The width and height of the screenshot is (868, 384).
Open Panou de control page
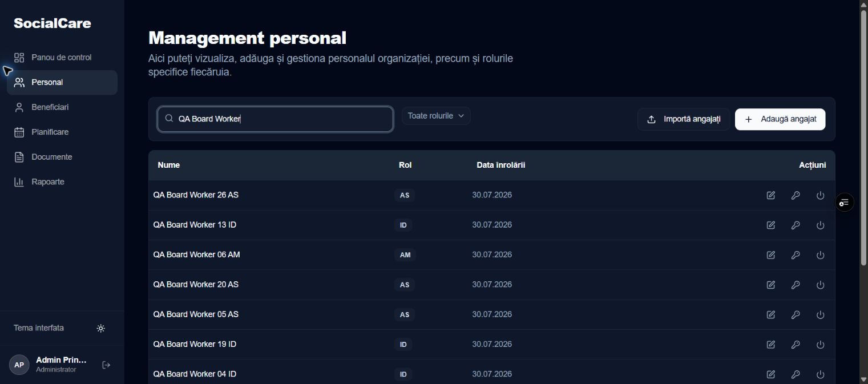tap(62, 58)
